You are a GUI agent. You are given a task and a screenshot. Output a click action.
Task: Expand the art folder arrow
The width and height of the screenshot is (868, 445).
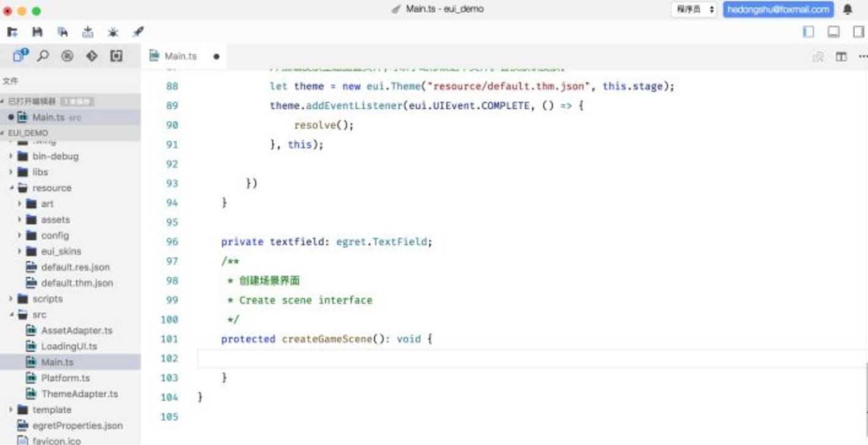pyautogui.click(x=20, y=204)
